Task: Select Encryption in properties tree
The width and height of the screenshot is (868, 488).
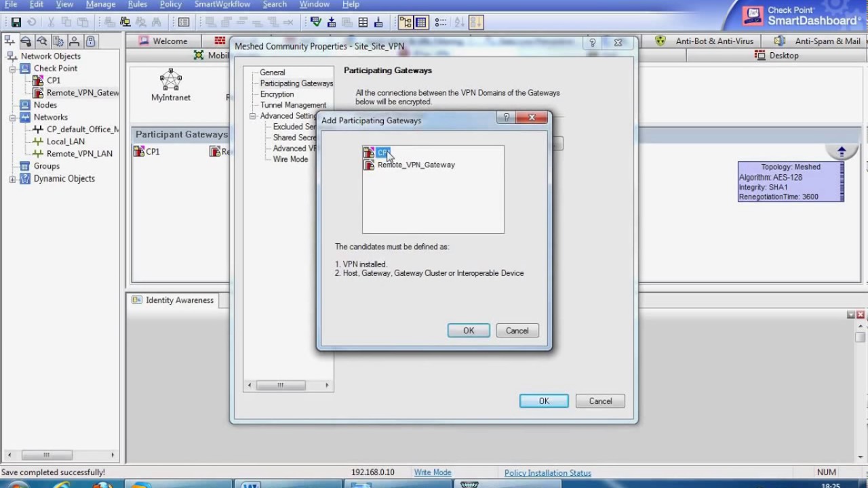Action: click(277, 94)
